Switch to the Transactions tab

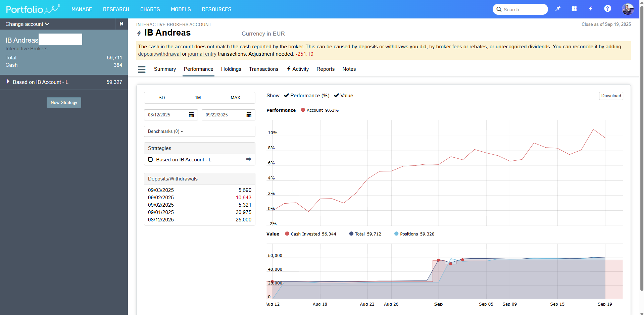(x=263, y=69)
